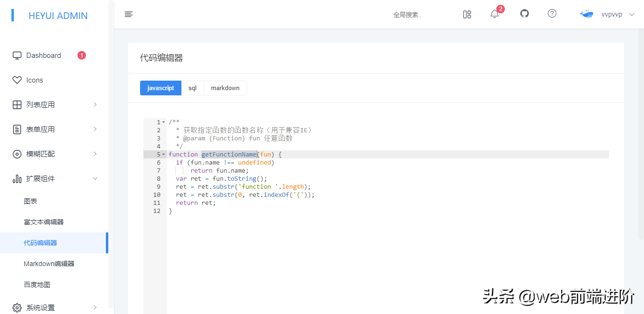644x314 pixels.
Task: Open 代码编辑器 submenu item
Action: 54,243
